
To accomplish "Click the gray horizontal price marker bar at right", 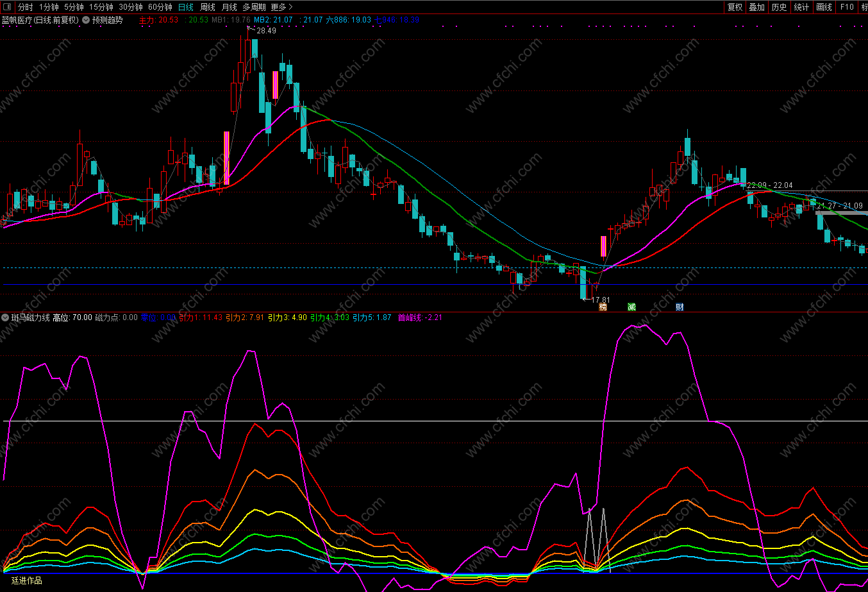I will [842, 212].
